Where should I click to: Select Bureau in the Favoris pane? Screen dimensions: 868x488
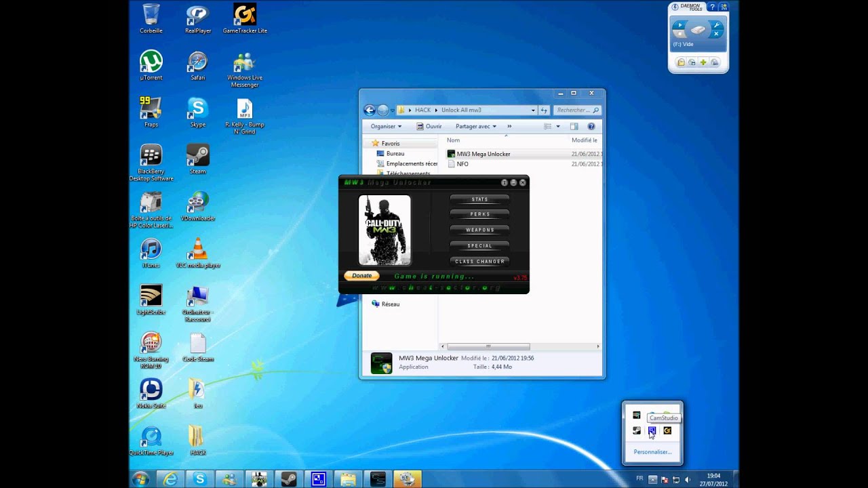395,154
